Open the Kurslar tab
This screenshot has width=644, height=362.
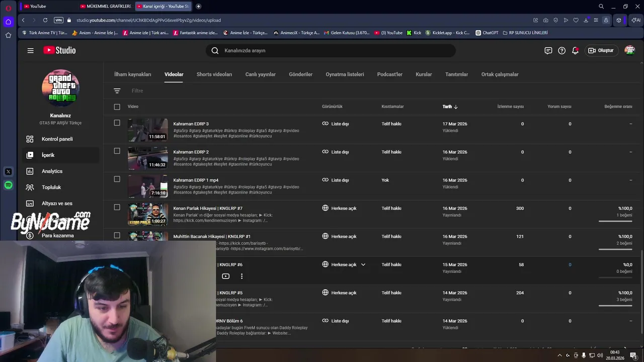(x=424, y=74)
